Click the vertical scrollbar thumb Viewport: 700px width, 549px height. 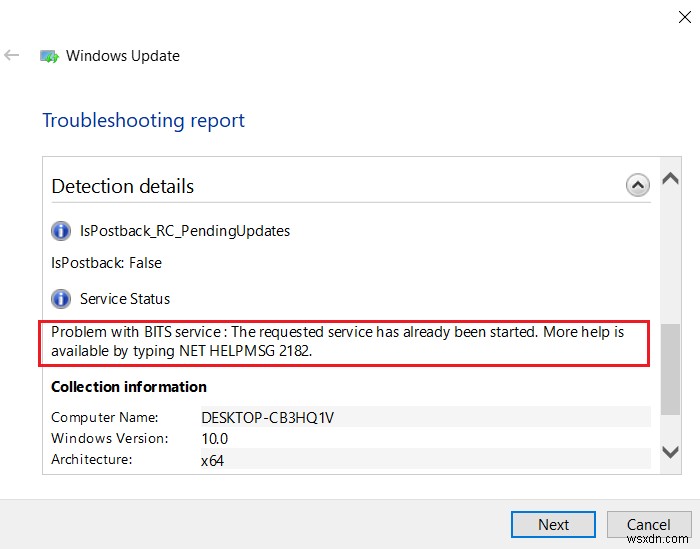tap(670, 369)
